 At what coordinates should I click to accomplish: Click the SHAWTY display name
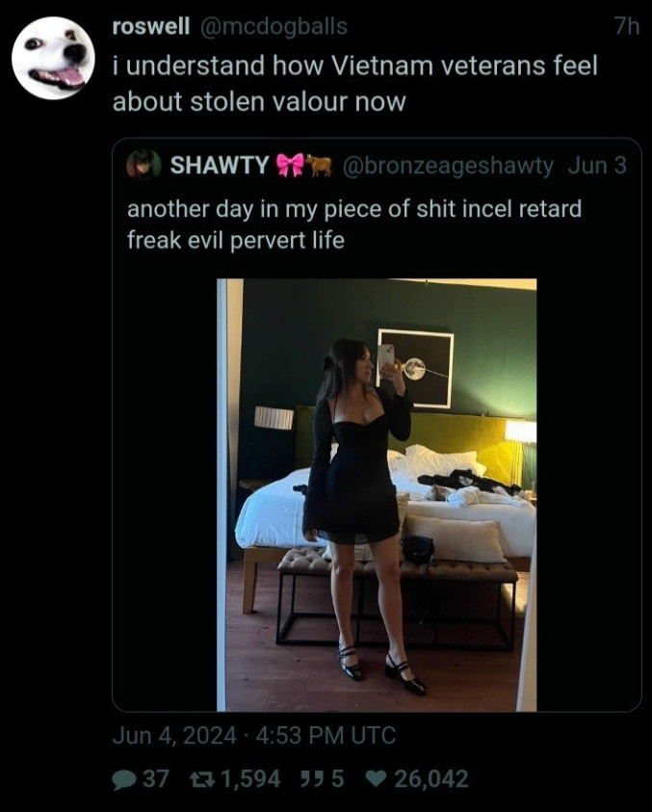[220, 165]
